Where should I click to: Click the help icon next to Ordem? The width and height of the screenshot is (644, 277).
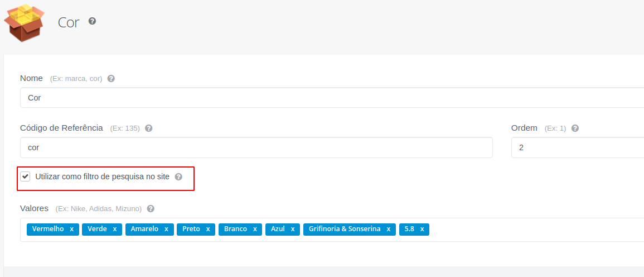575,128
